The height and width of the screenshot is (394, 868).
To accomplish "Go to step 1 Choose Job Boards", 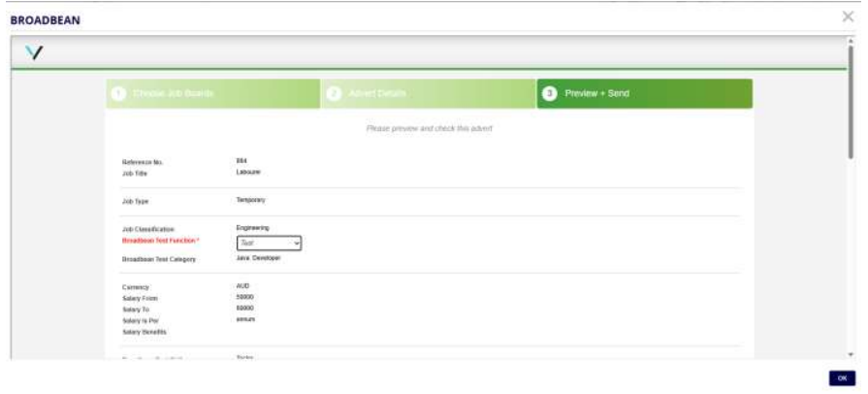I will (x=213, y=94).
